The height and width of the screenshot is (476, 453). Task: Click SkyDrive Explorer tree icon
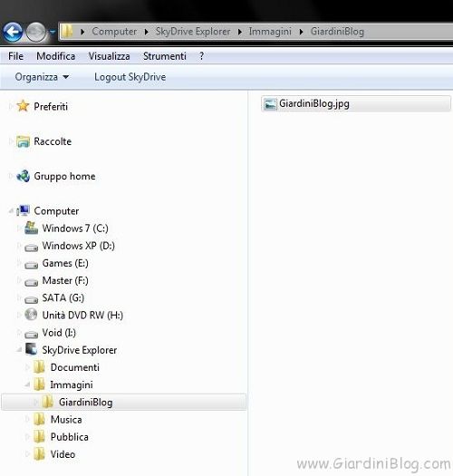tap(31, 349)
